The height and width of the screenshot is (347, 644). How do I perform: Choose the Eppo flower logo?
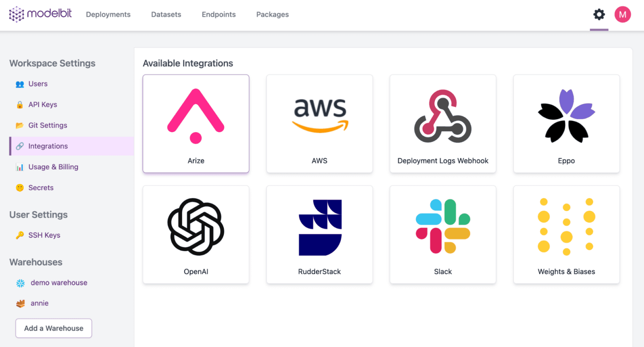(566, 116)
